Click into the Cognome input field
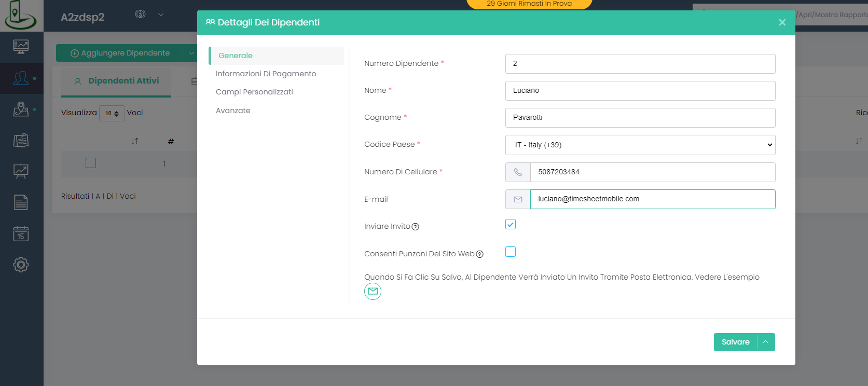The width and height of the screenshot is (868, 386). (x=640, y=118)
